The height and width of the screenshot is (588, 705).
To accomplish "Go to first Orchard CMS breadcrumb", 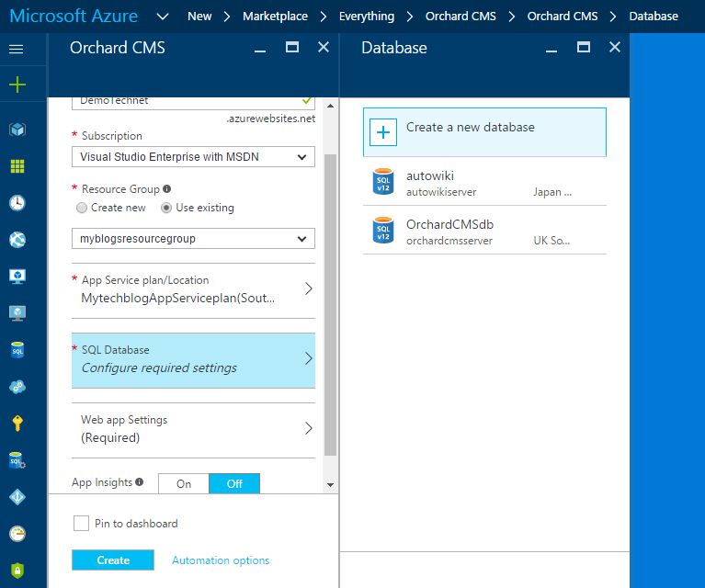I will [461, 17].
